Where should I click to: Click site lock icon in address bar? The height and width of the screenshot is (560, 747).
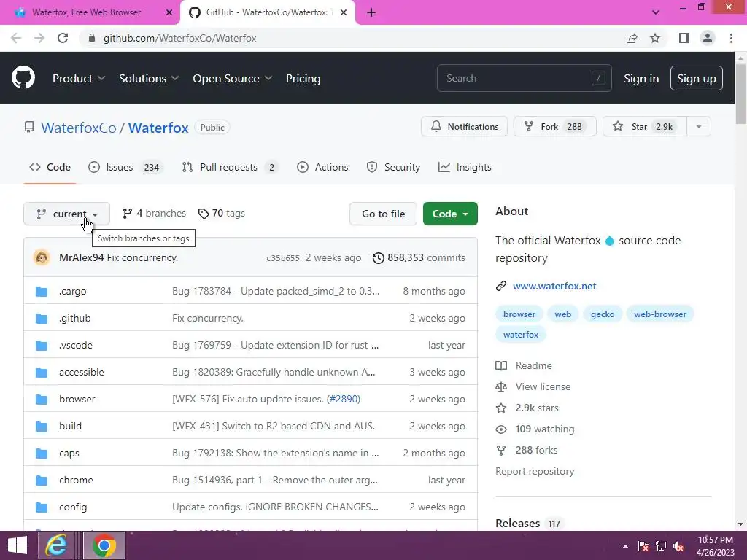(92, 38)
